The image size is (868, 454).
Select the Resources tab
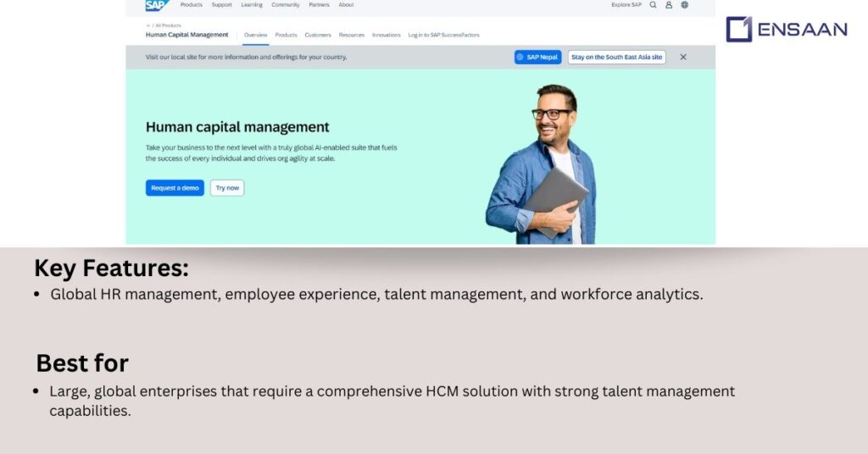point(352,35)
